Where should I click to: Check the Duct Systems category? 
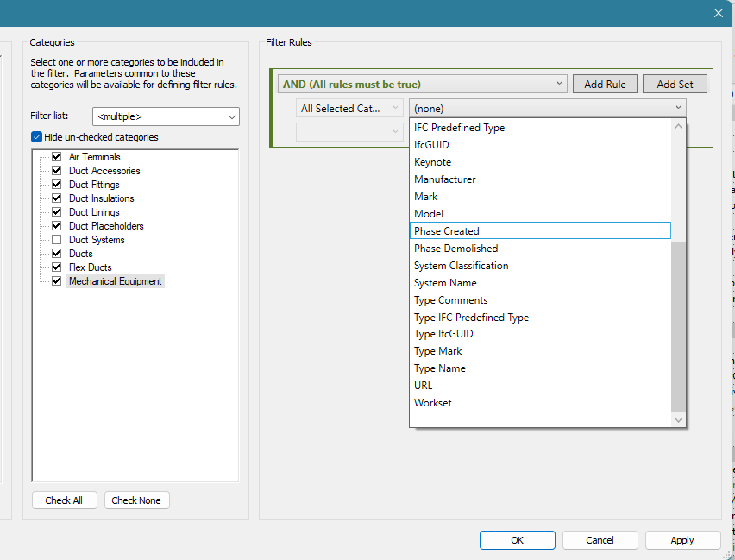pos(57,239)
